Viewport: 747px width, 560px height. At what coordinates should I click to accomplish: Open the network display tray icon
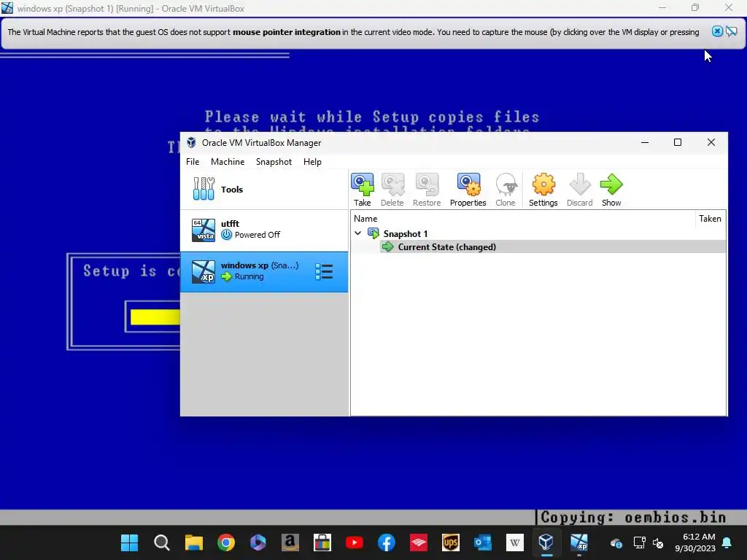pos(639,542)
